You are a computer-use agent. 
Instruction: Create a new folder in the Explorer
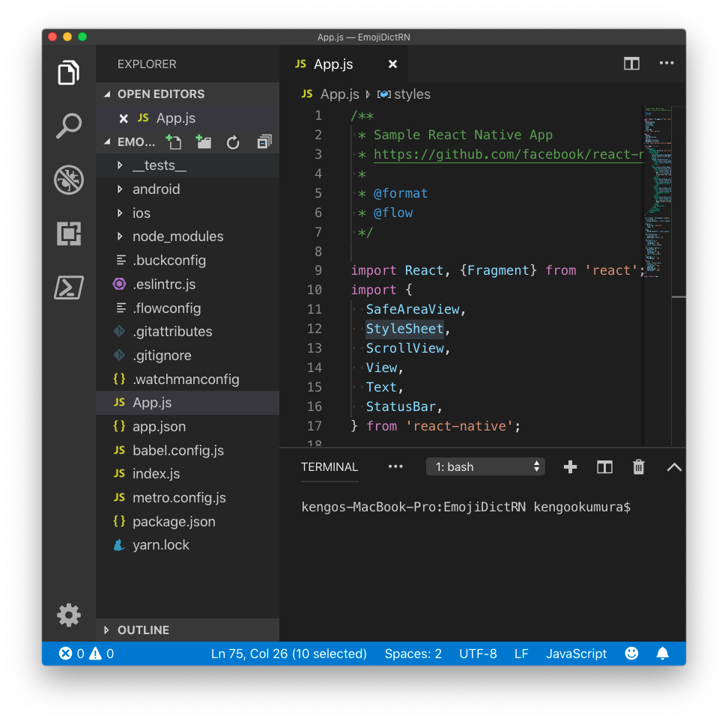point(203,142)
